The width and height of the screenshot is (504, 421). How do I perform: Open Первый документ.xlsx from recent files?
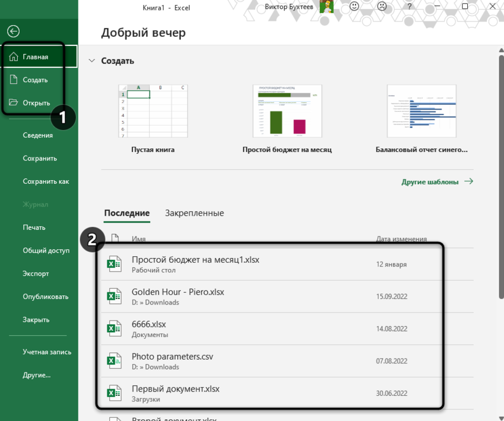175,389
